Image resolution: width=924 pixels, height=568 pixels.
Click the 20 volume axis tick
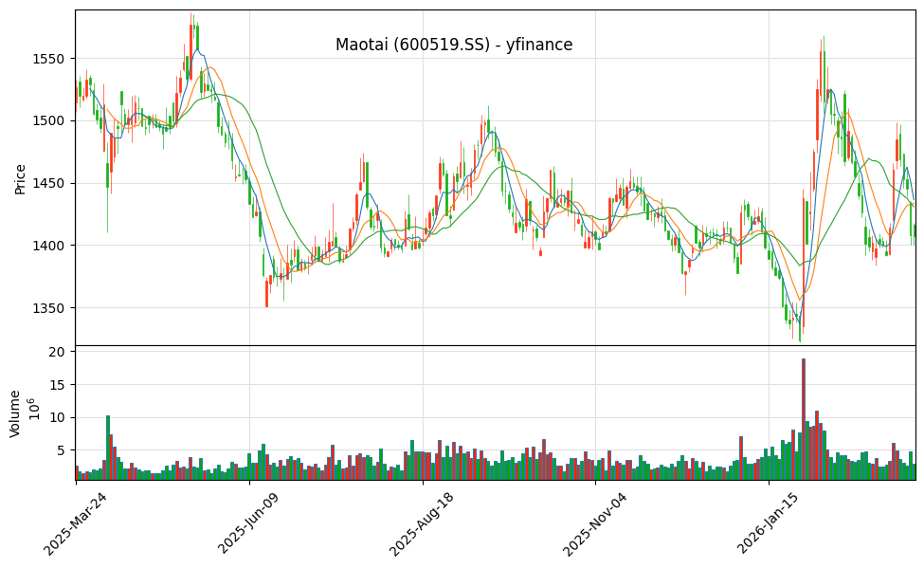point(57,352)
